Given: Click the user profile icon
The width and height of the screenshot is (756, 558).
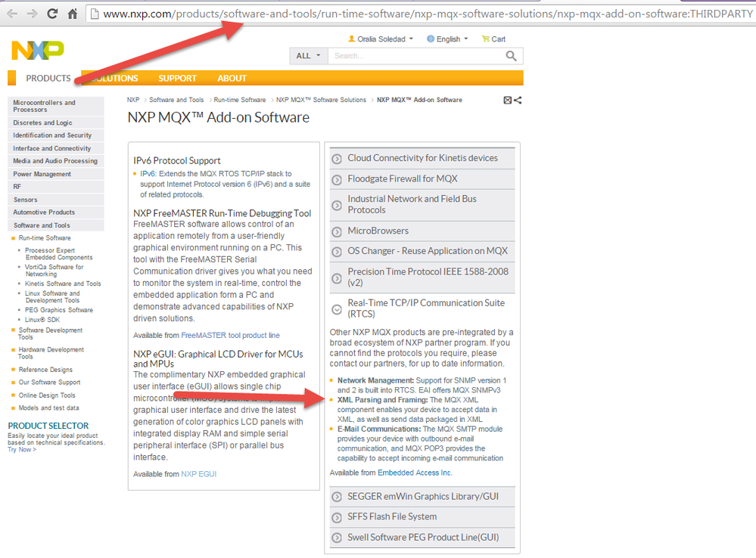Looking at the screenshot, I should [351, 39].
